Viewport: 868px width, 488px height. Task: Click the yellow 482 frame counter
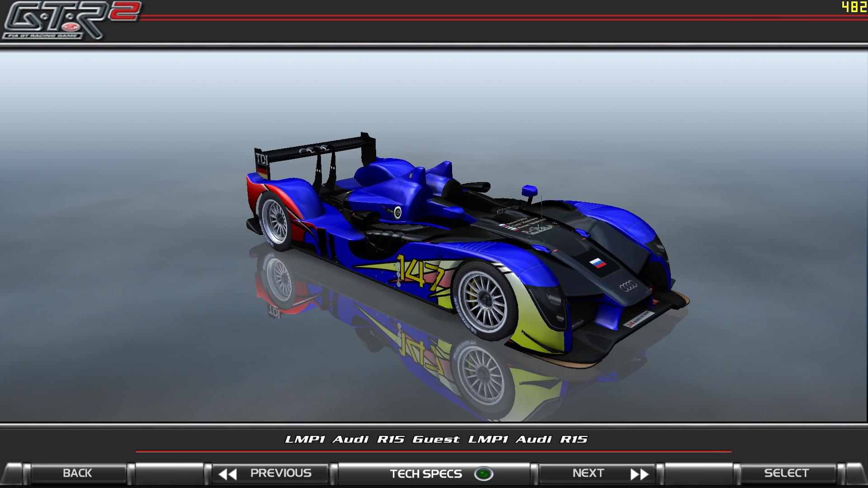click(x=854, y=7)
